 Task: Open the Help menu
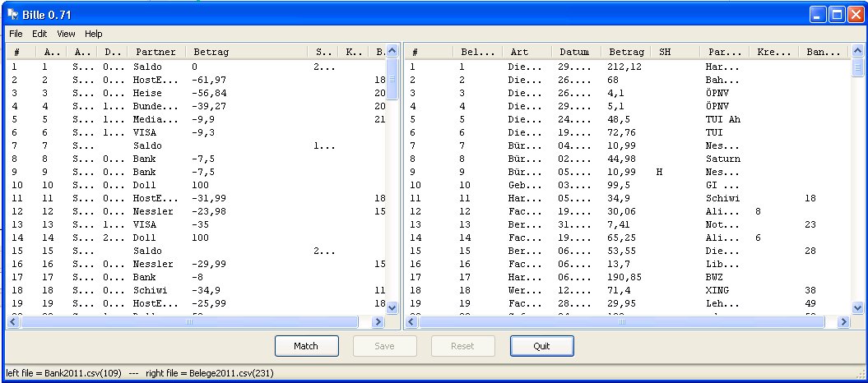click(x=93, y=34)
